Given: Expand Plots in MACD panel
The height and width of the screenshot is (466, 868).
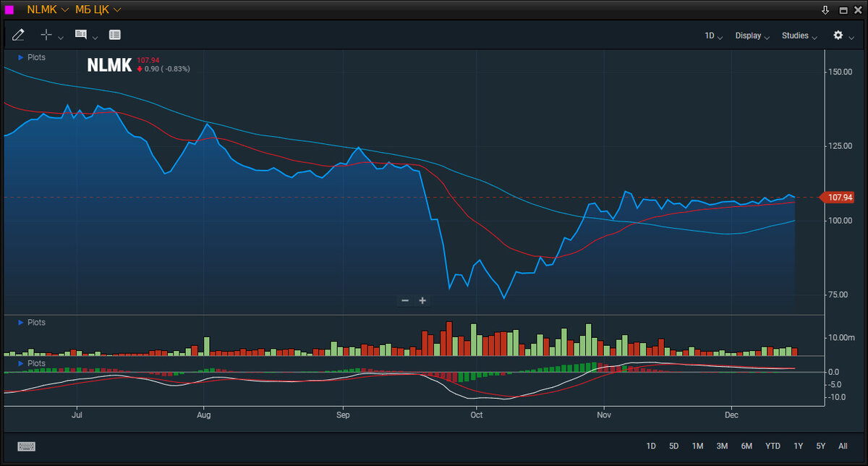Looking at the screenshot, I should click(32, 363).
